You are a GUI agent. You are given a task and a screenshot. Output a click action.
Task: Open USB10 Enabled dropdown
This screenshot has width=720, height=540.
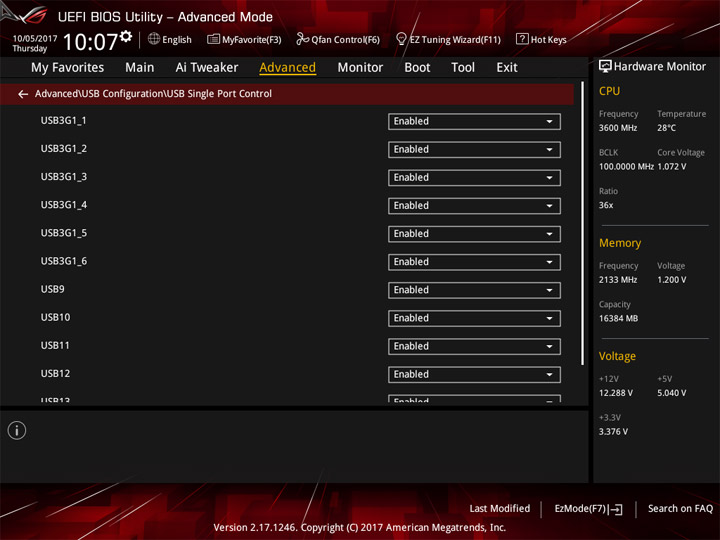(474, 318)
